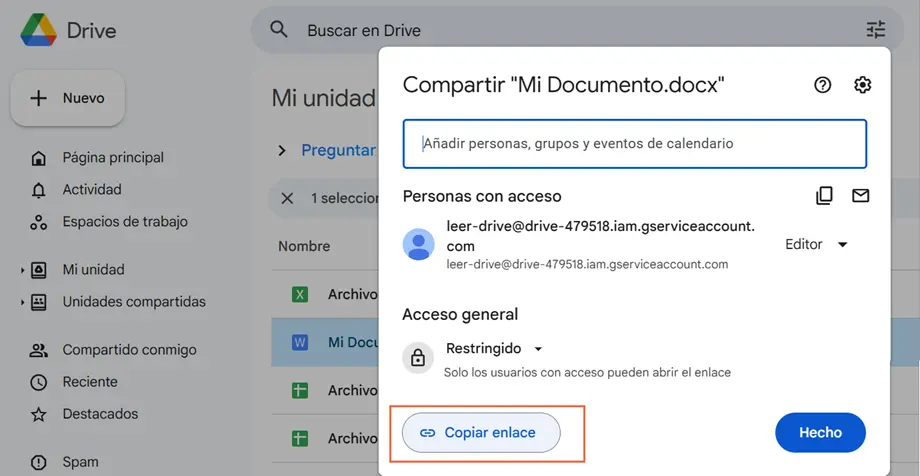920x476 pixels.
Task: Focus the Añadir personas input field
Action: [x=634, y=144]
